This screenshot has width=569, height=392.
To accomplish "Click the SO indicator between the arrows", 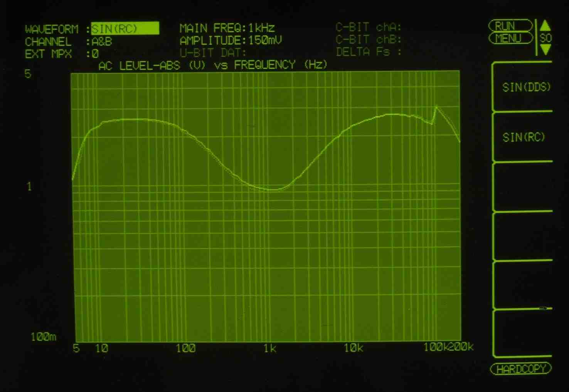I will (545, 38).
